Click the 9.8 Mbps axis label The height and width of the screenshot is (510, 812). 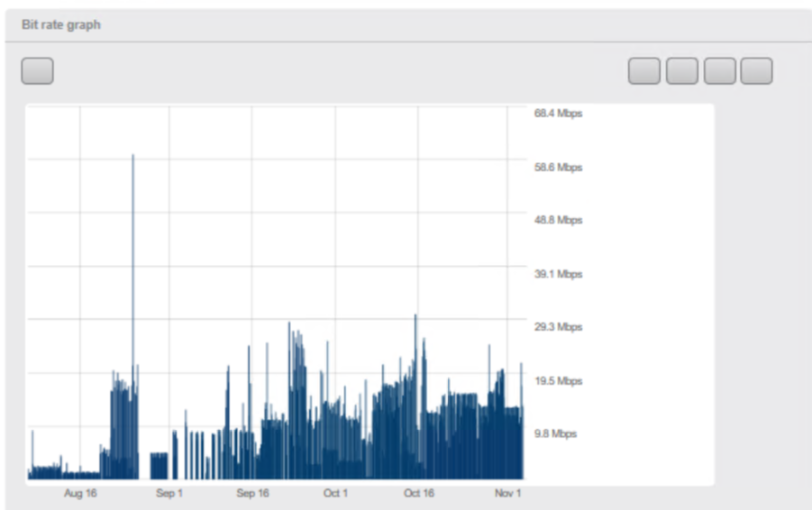[555, 434]
